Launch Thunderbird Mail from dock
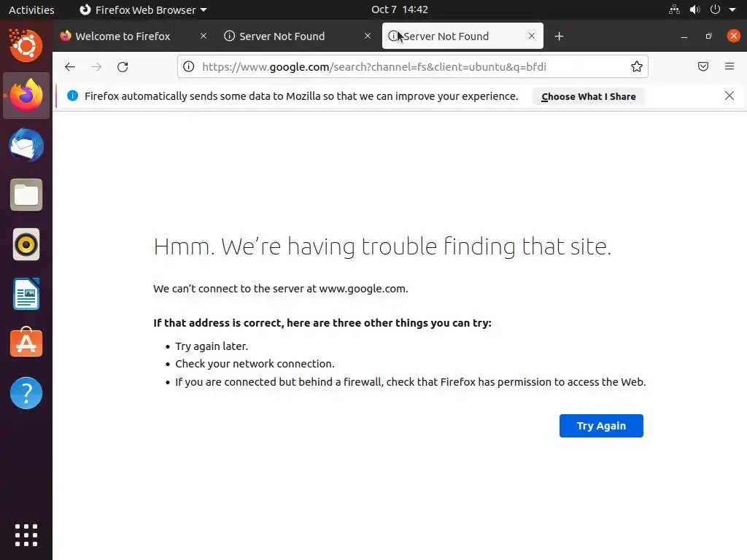 pos(26,145)
